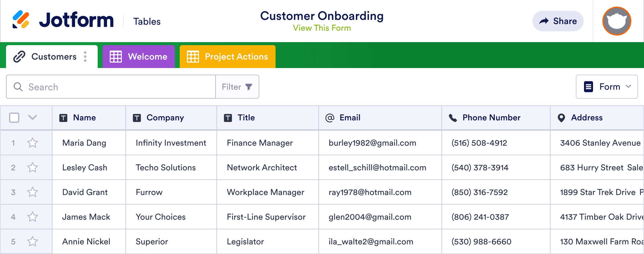
Task: Click the Project Actions grid icon
Action: (193, 57)
